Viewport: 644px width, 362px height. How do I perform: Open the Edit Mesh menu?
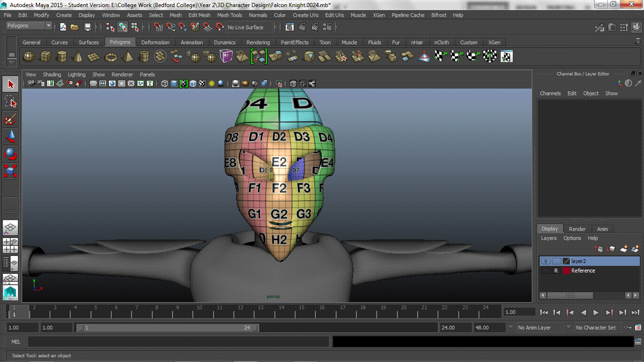click(x=199, y=15)
